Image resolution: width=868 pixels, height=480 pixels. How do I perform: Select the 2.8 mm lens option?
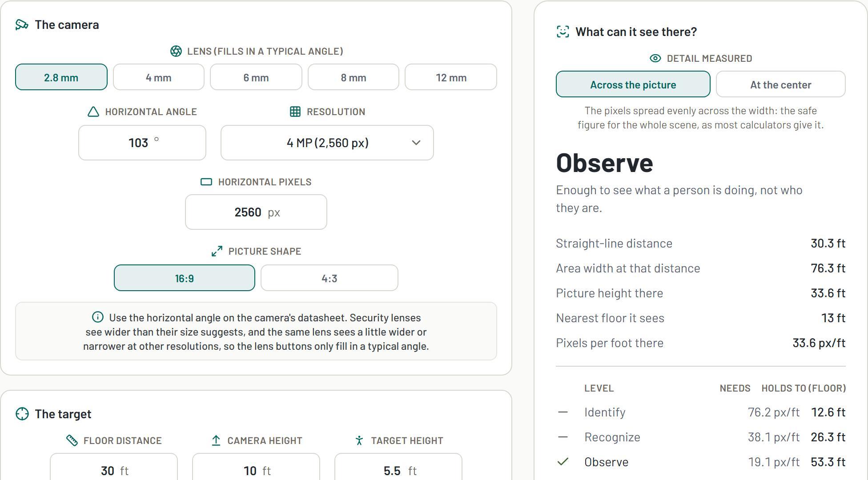click(61, 77)
